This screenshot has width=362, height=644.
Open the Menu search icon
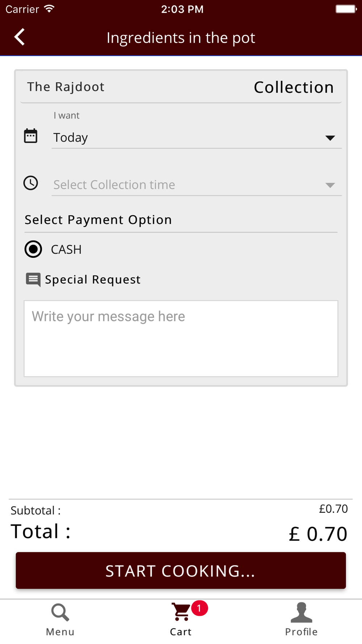[x=60, y=612]
